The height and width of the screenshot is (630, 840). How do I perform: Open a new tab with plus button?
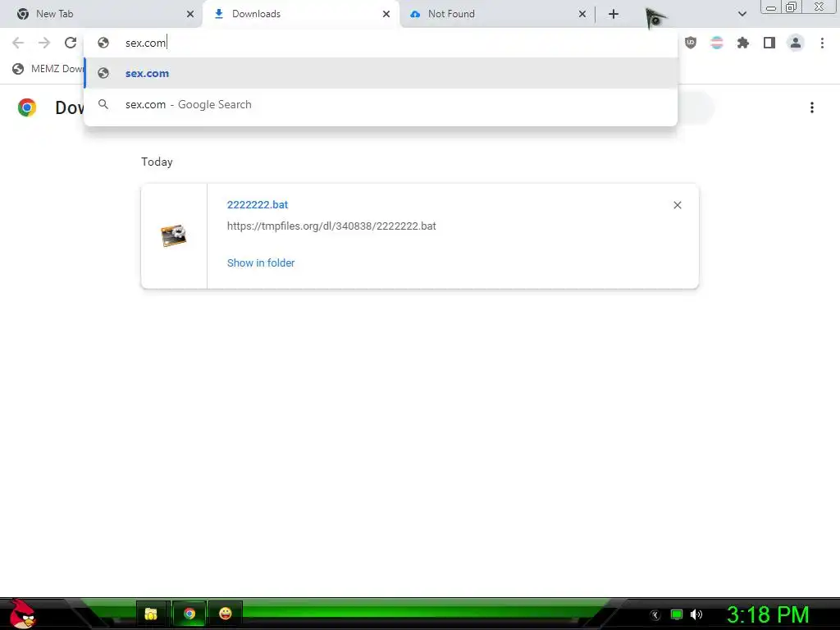click(614, 14)
